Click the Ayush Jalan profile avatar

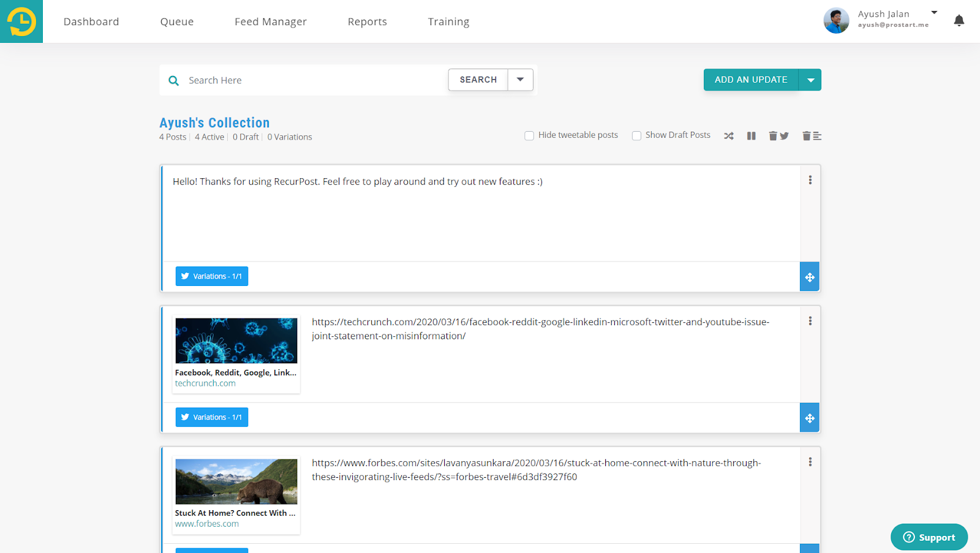click(x=836, y=21)
